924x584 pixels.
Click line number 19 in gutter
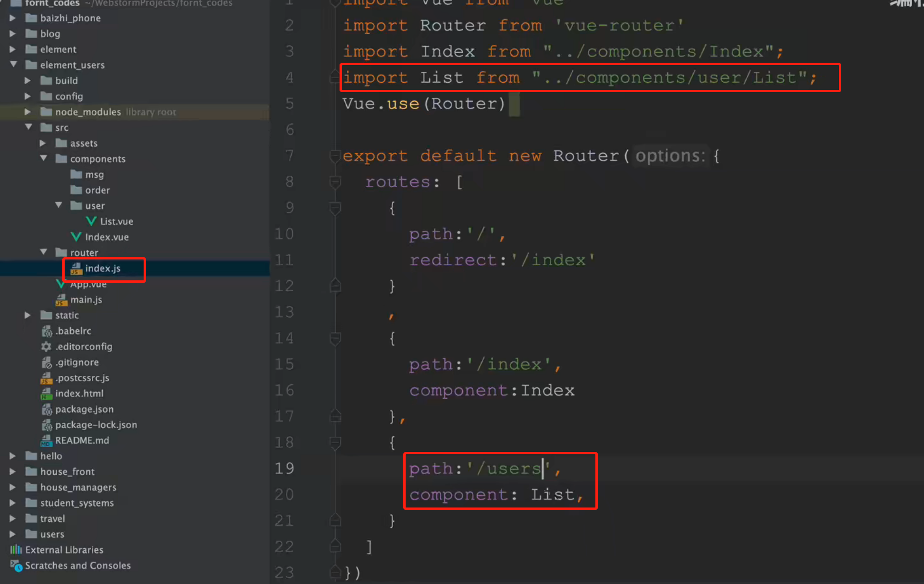[x=284, y=469]
